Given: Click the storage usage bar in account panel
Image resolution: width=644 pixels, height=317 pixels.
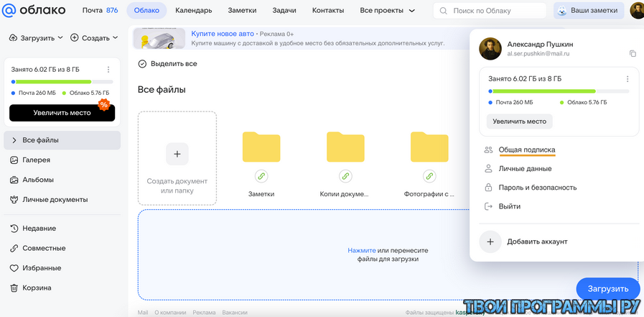Looking at the screenshot, I should (x=559, y=91).
